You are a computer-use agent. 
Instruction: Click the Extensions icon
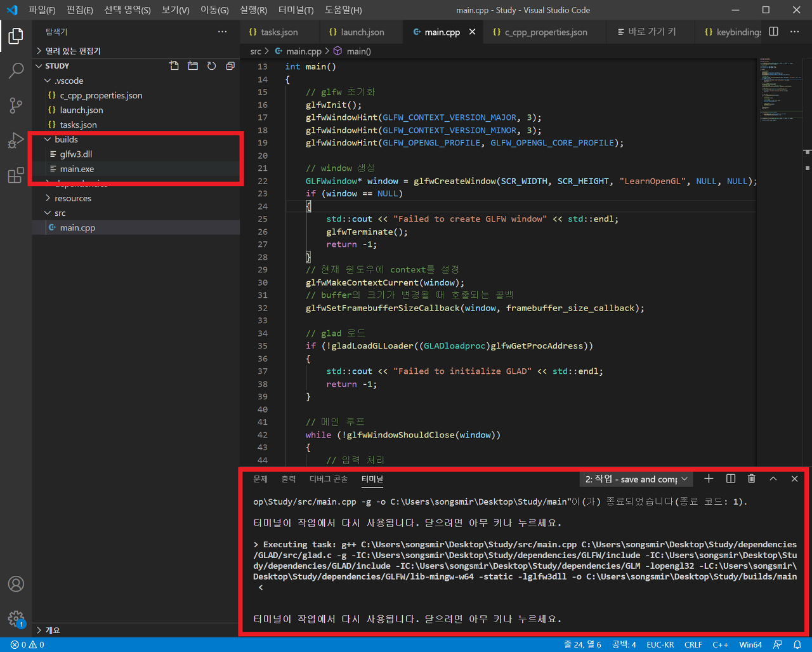[16, 175]
